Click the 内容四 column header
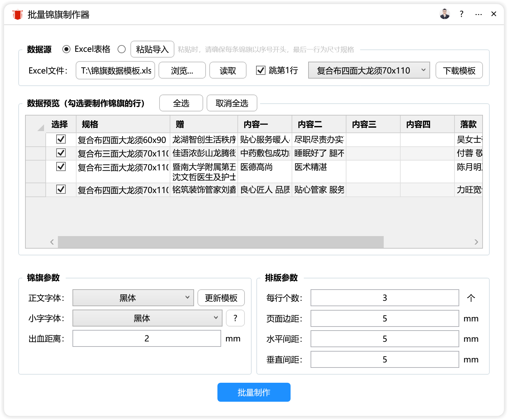The height and width of the screenshot is (420, 508). pos(428,124)
